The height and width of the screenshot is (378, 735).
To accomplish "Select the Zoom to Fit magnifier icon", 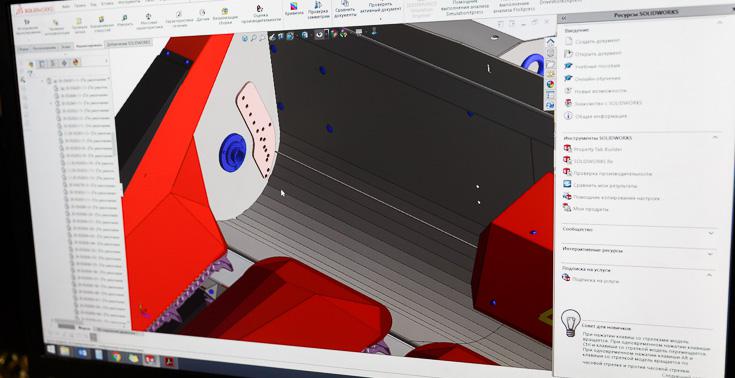I will click(245, 38).
